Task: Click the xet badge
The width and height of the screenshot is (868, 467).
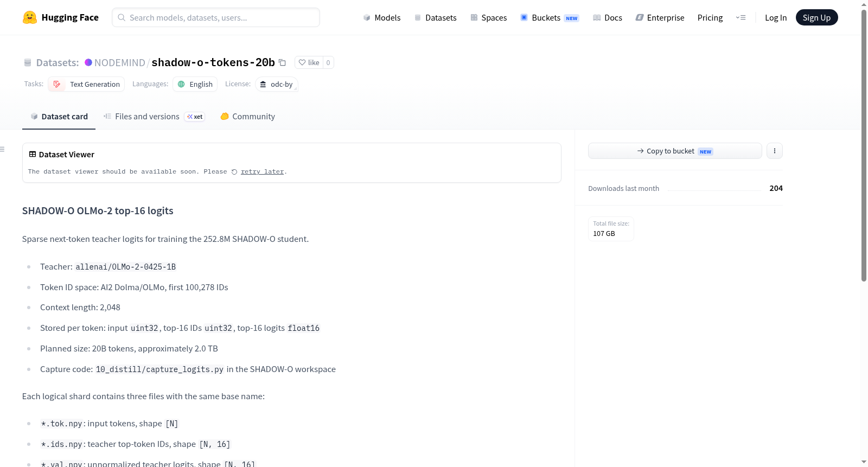Action: pyautogui.click(x=195, y=117)
